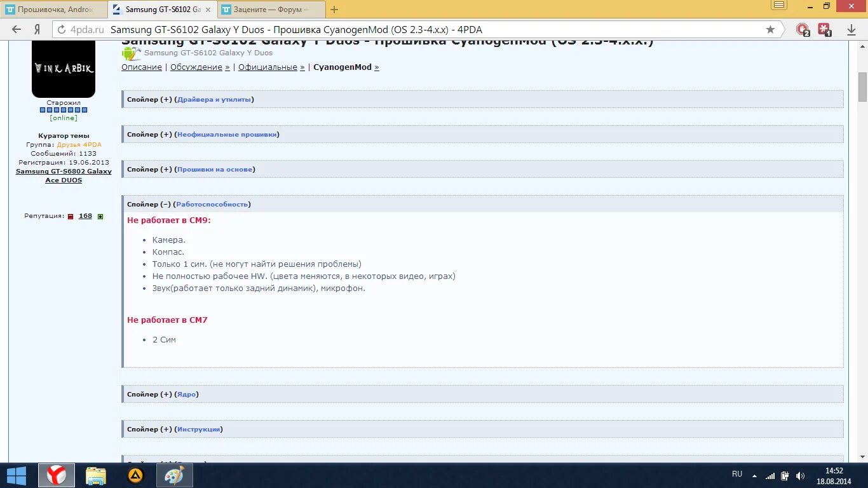Open Yandex home via the Я button
This screenshot has width=868, height=488.
pos(37,29)
